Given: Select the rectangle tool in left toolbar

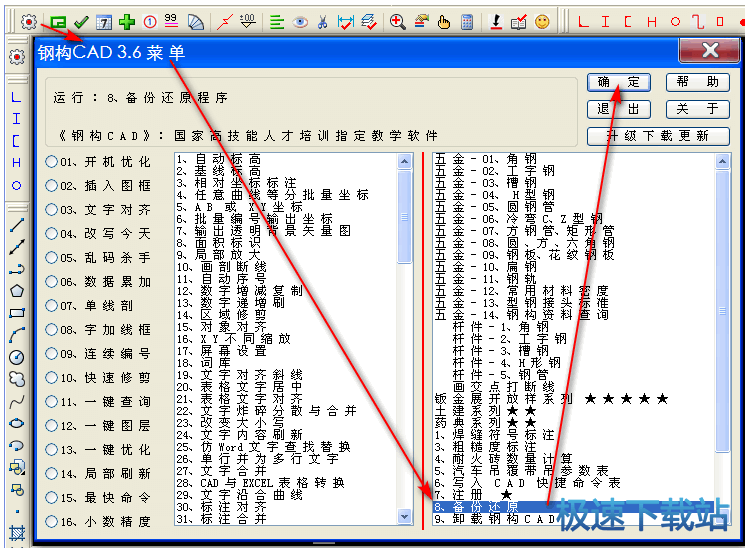Looking at the screenshot, I should point(17,313).
